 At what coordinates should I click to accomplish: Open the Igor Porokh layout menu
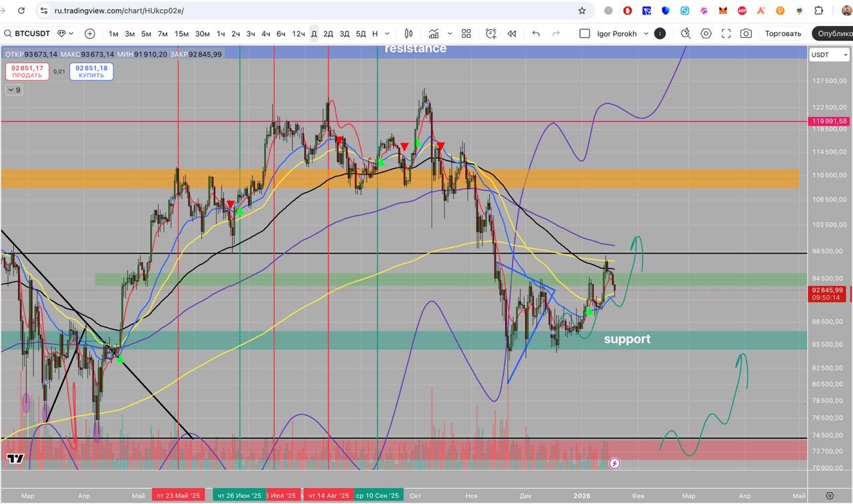pyautogui.click(x=622, y=34)
